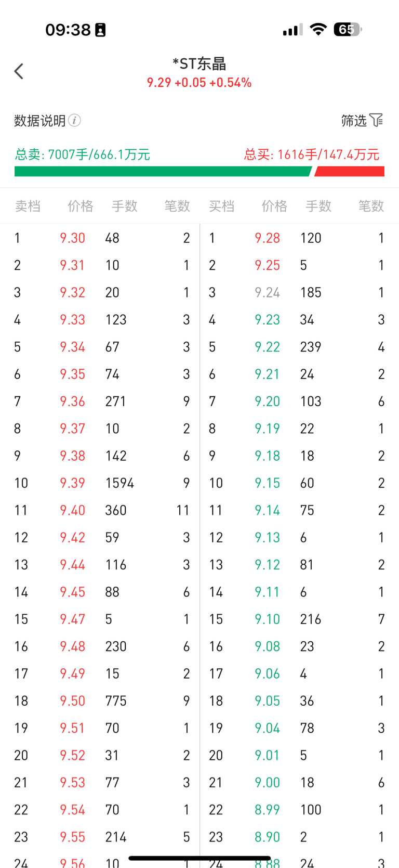This screenshot has width=399, height=868.
Task: Tap the back arrow icon
Action: 19,71
